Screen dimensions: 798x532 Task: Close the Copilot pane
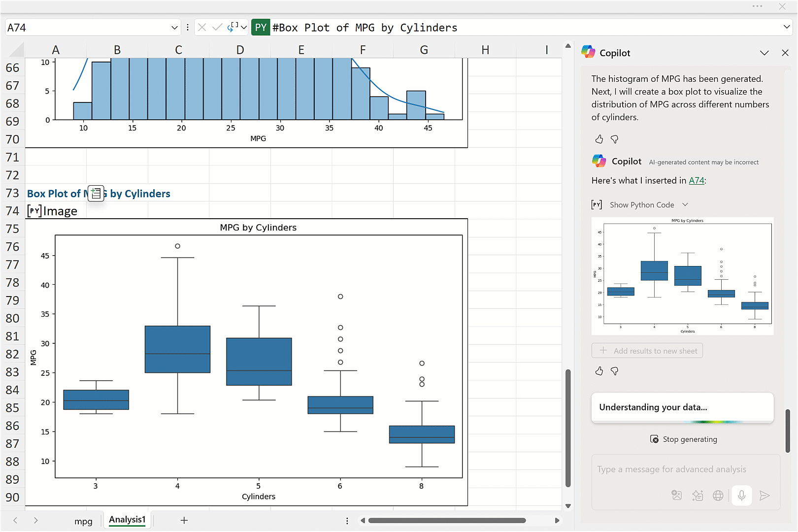(785, 53)
